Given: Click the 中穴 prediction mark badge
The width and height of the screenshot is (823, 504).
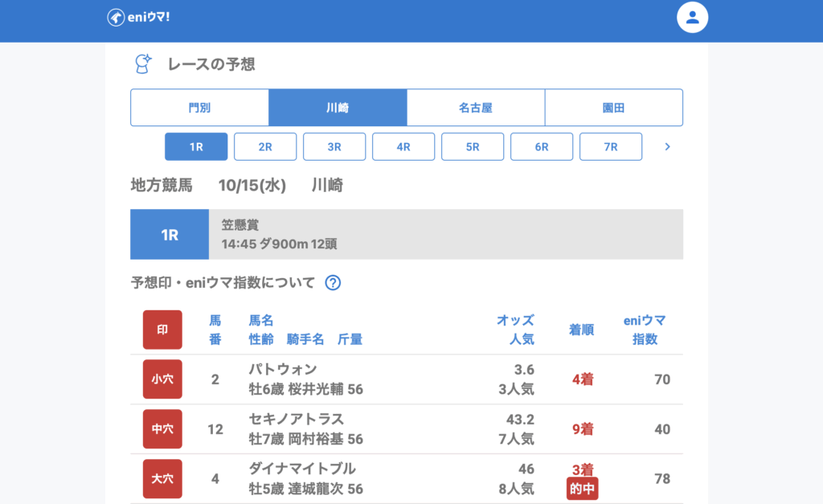Looking at the screenshot, I should click(x=162, y=429).
